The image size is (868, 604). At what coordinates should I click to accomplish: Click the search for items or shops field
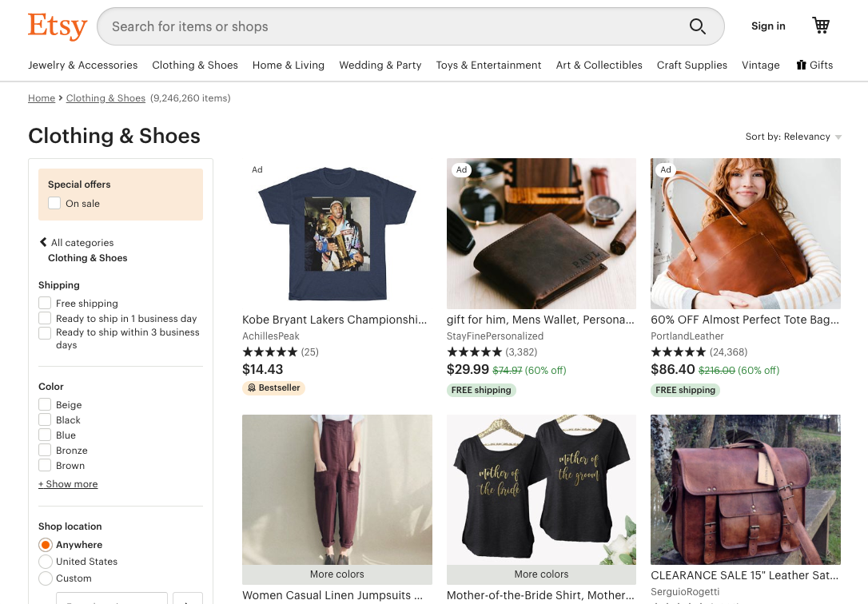coord(411,26)
